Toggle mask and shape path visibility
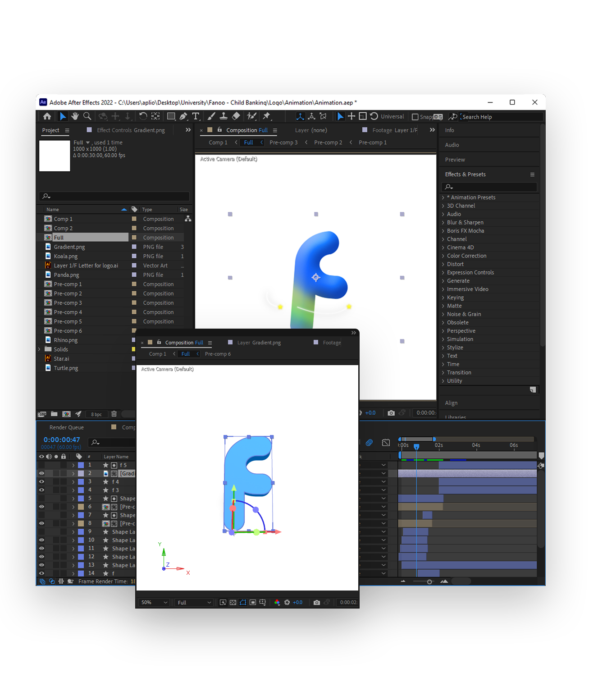 (x=243, y=602)
